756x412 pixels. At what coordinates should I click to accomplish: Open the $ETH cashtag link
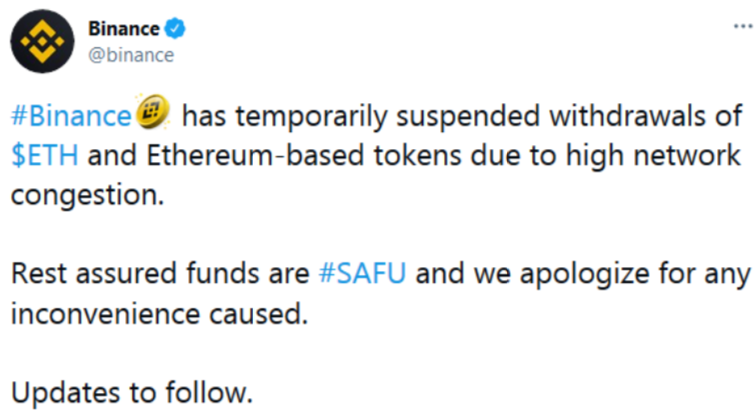pyautogui.click(x=45, y=157)
